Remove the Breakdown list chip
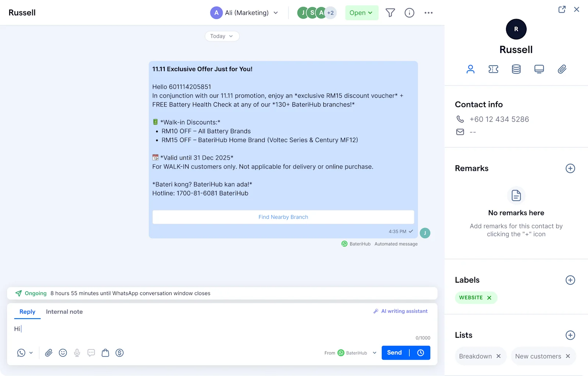 click(499, 356)
